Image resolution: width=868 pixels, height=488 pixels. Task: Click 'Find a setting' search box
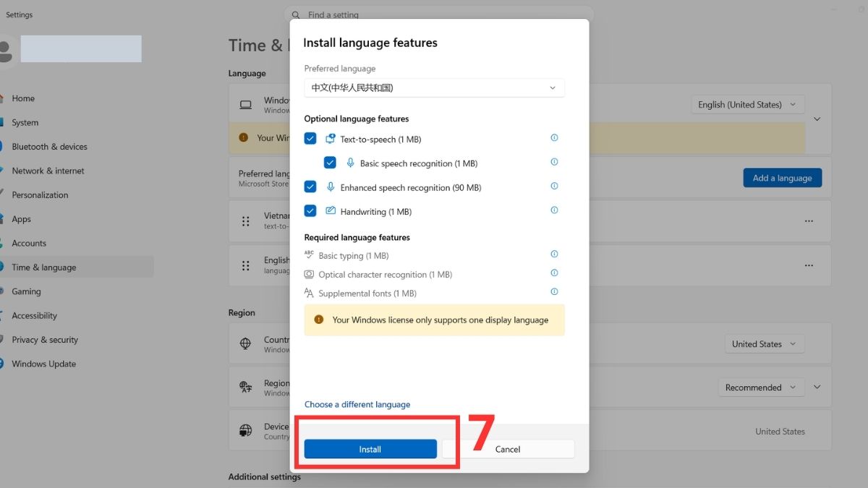point(439,14)
